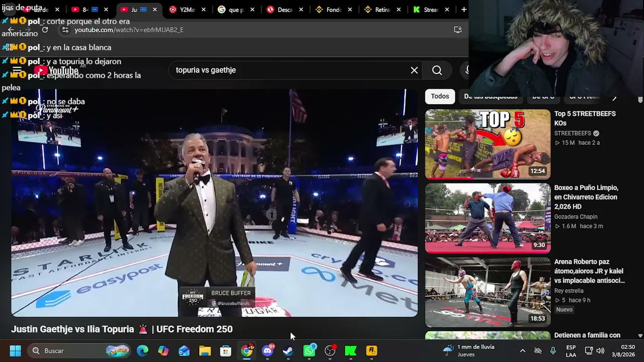Close the Y2Mate browser tab
Image resolution: width=644 pixels, height=362 pixels.
[x=205, y=10]
